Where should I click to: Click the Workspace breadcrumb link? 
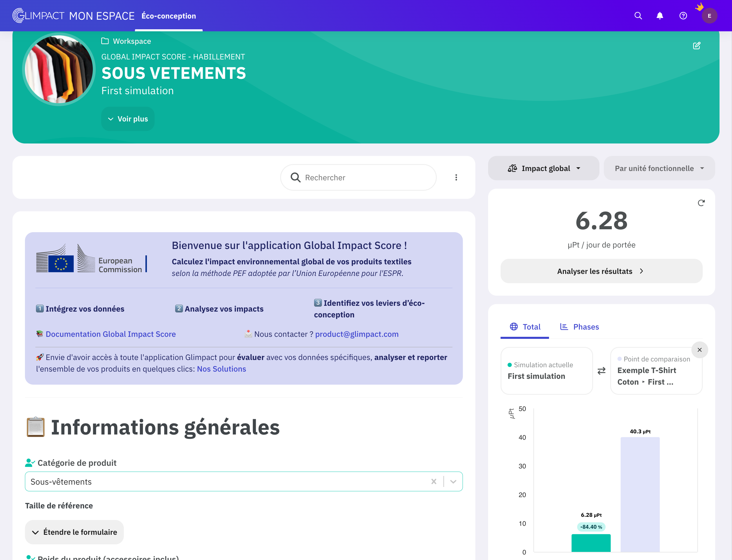132,41
